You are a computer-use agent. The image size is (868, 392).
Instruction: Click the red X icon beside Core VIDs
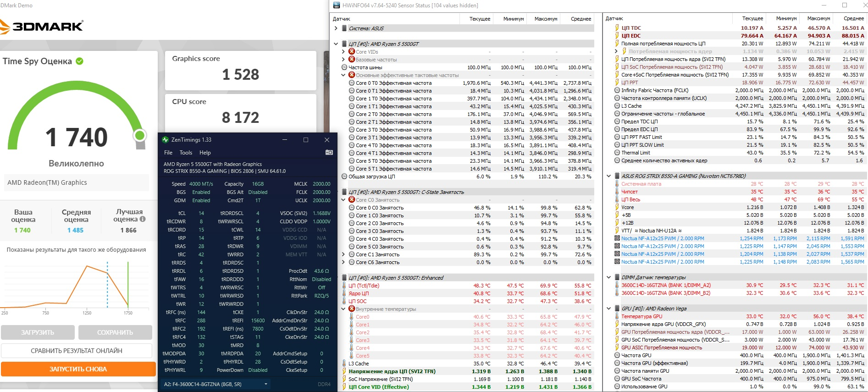pos(352,52)
